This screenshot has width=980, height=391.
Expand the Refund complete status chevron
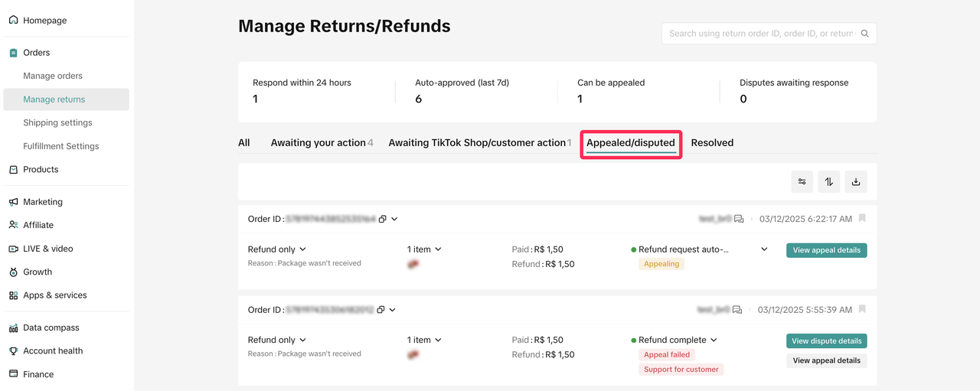click(714, 340)
